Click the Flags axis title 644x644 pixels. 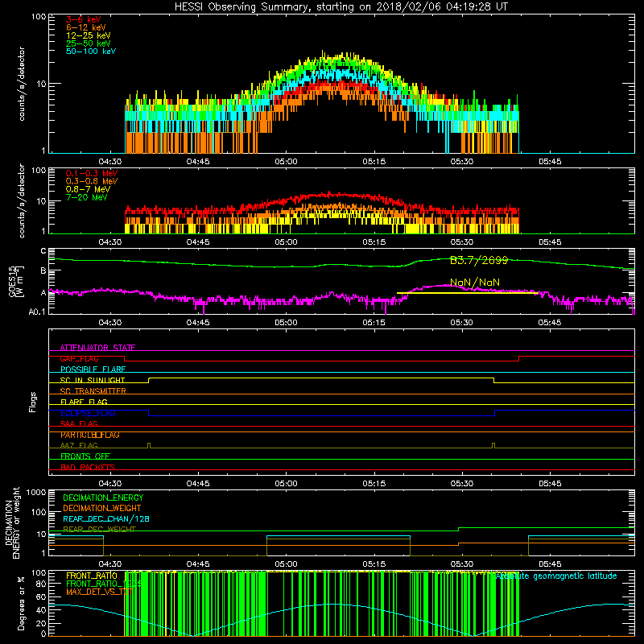point(33,402)
